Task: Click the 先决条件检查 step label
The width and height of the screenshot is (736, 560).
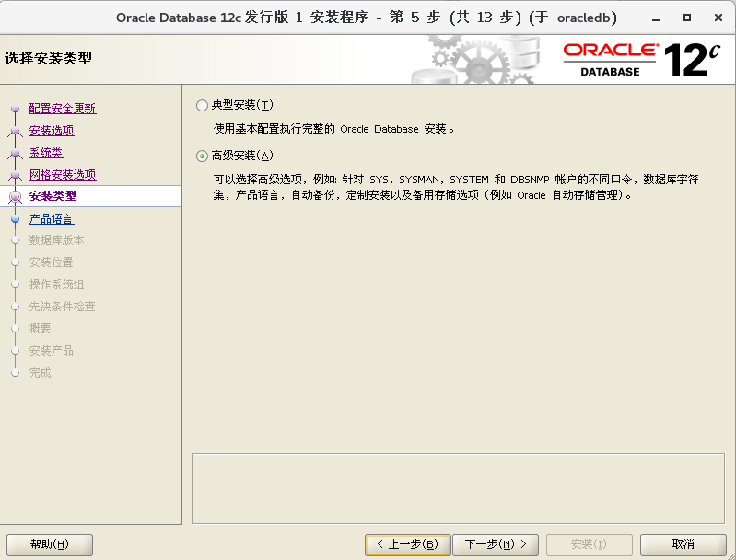Action: click(62, 307)
